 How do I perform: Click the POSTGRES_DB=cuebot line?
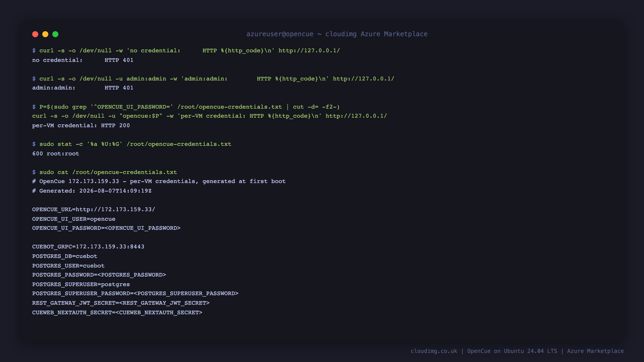coord(65,256)
